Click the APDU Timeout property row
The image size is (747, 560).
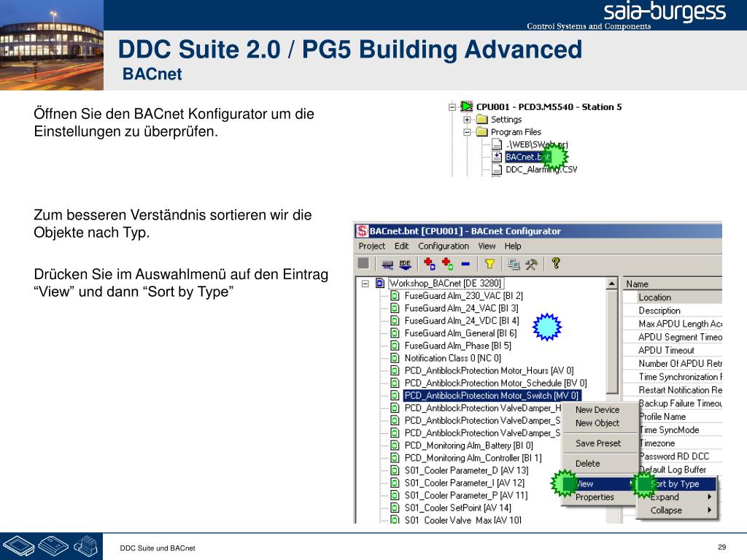672,350
